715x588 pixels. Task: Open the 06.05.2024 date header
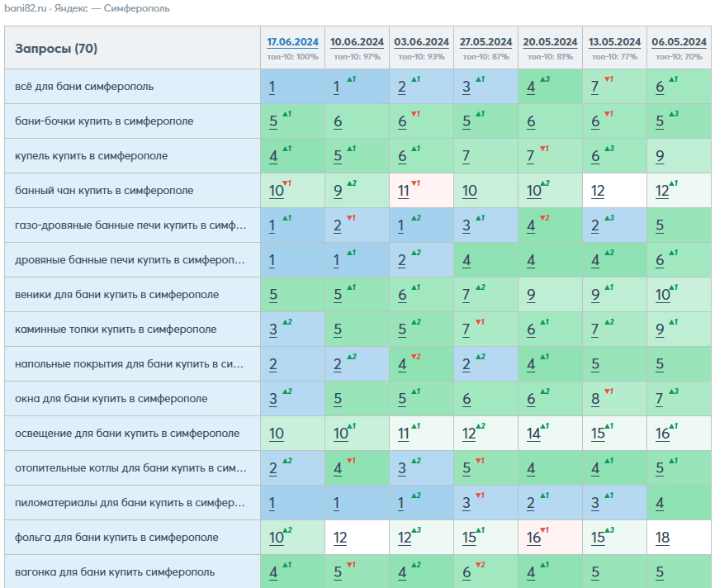(679, 42)
